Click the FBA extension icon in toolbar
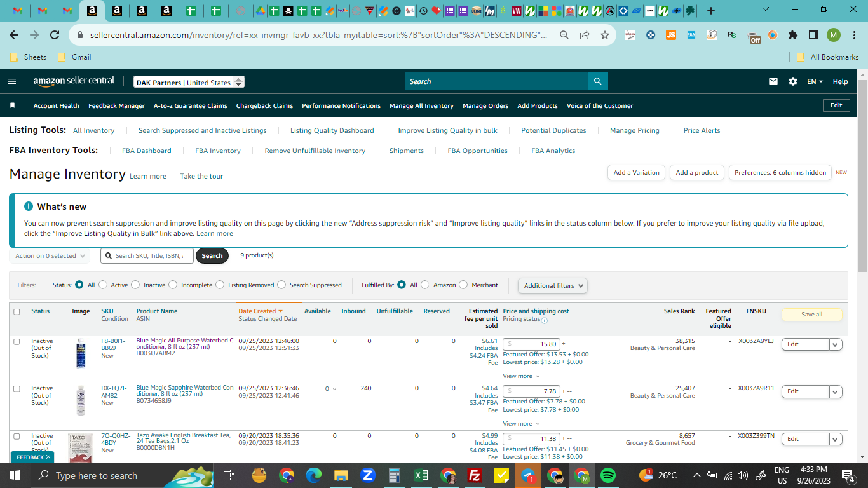The image size is (868, 488). pyautogui.click(x=691, y=35)
